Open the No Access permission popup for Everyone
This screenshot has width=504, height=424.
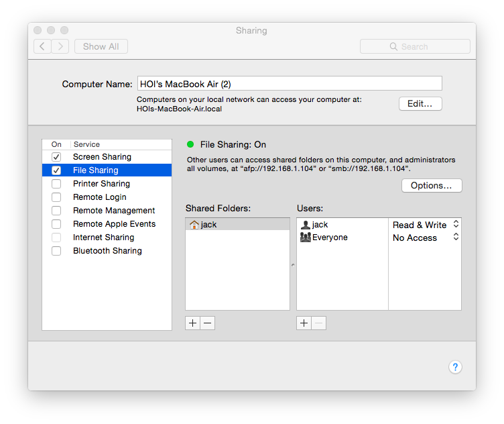click(x=425, y=237)
